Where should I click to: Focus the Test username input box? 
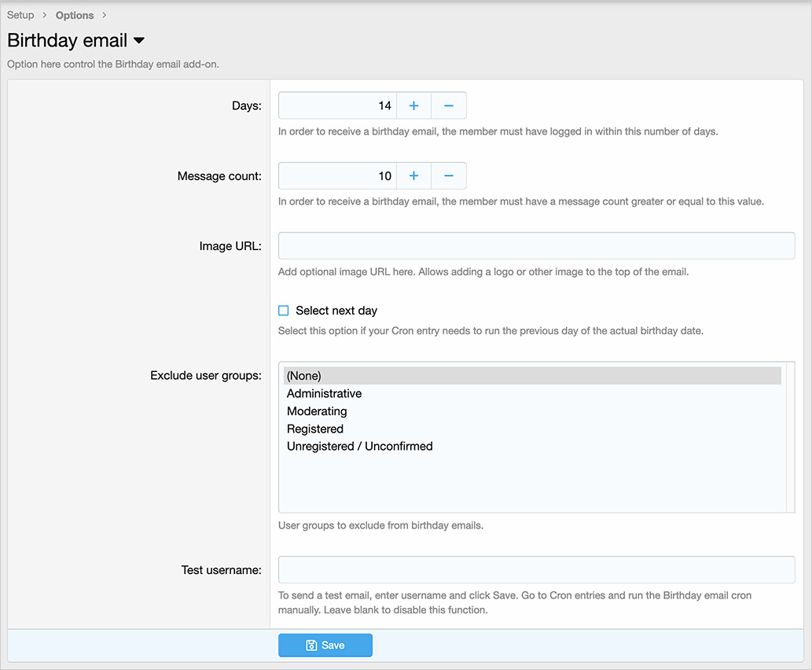[x=536, y=570]
